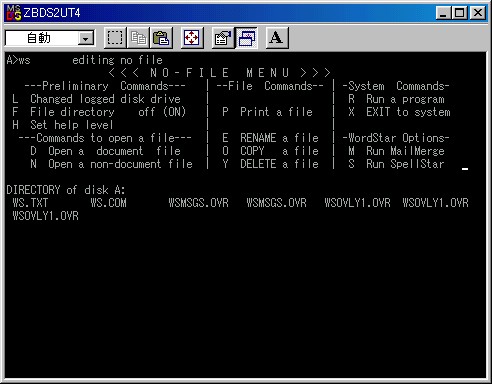Screen dimensions: 492x384
Task: Click the WSOVLY1.OVR name on second directory row
Action: point(45,216)
